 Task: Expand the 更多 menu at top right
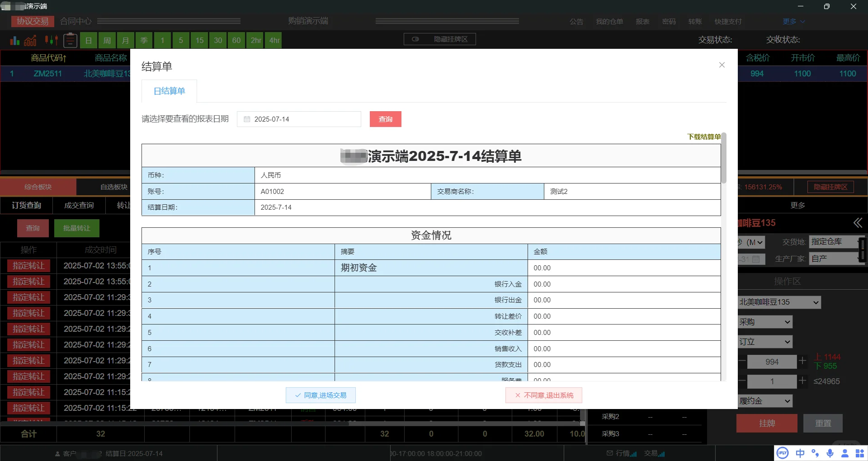click(793, 21)
